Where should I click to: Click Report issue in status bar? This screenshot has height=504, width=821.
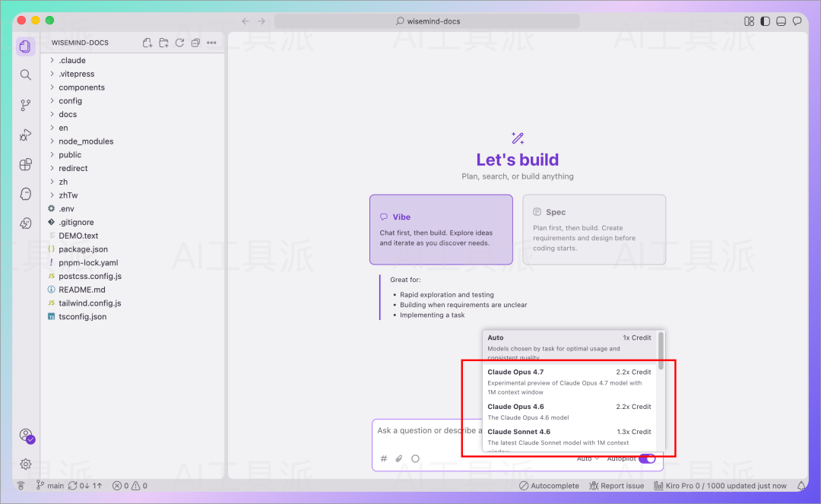617,486
